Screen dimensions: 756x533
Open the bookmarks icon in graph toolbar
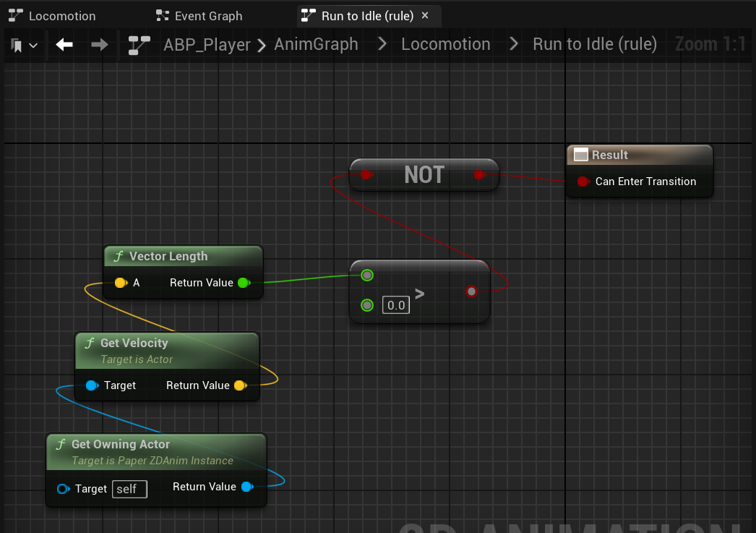(x=17, y=46)
